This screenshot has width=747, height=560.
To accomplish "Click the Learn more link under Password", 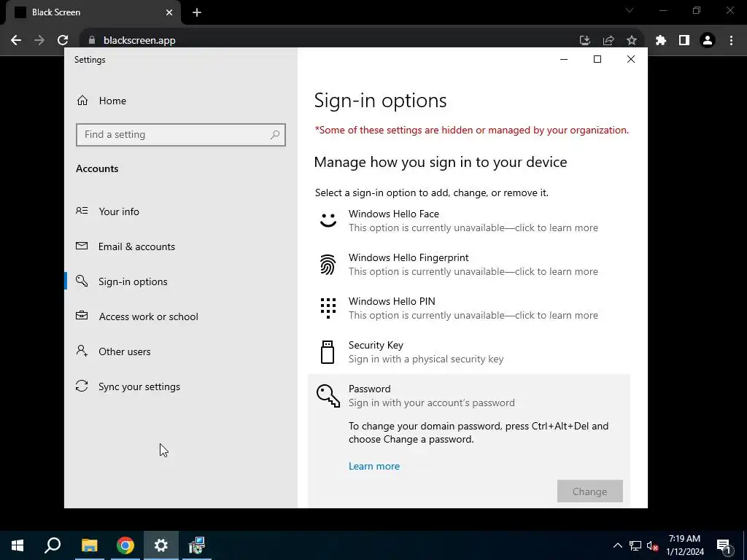I will 374,466.
